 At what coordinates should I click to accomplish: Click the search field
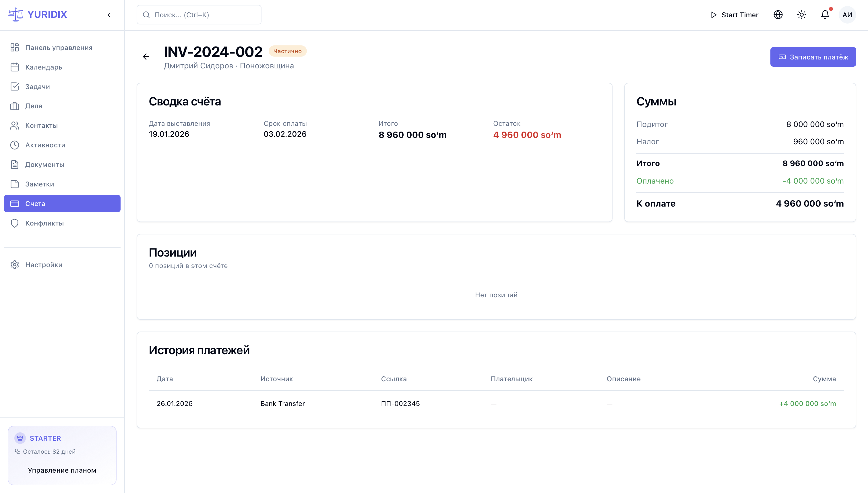(199, 15)
